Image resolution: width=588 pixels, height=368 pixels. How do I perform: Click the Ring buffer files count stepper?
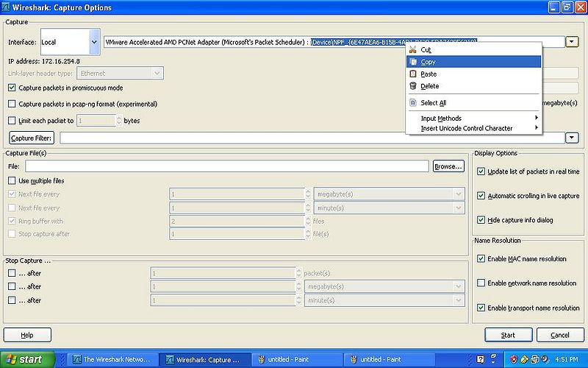pyautogui.click(x=308, y=222)
